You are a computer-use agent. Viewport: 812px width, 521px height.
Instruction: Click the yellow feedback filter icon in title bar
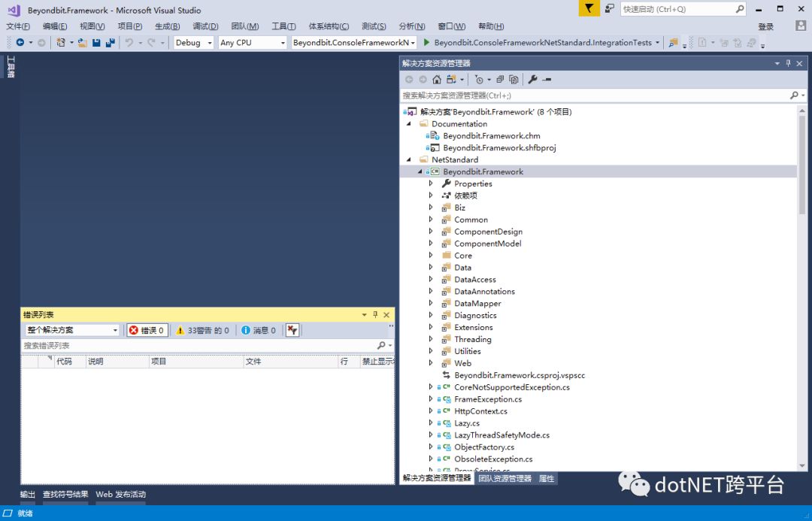click(x=589, y=8)
